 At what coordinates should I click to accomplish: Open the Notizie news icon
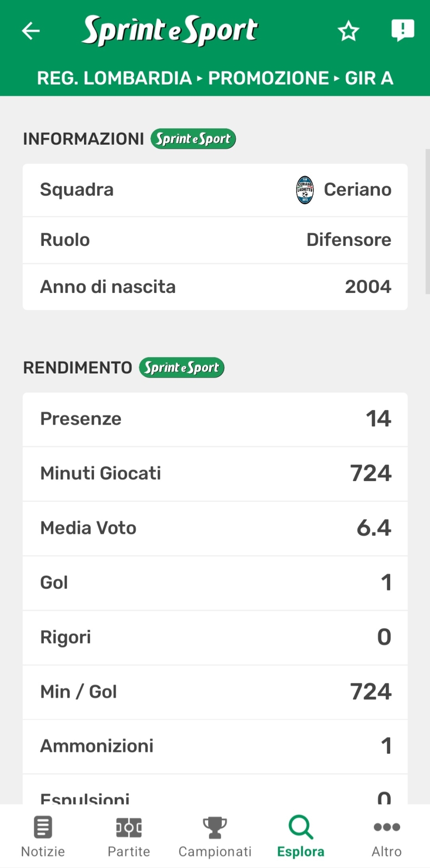pos(43,827)
